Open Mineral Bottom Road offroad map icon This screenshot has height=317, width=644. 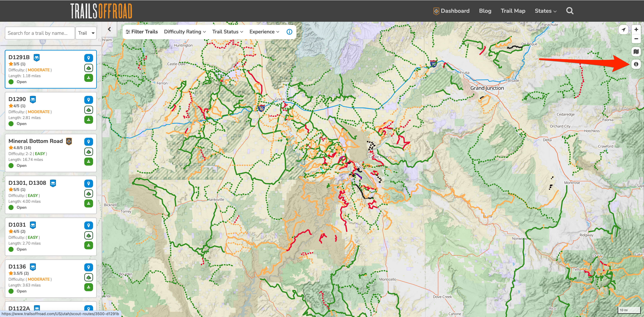[89, 152]
